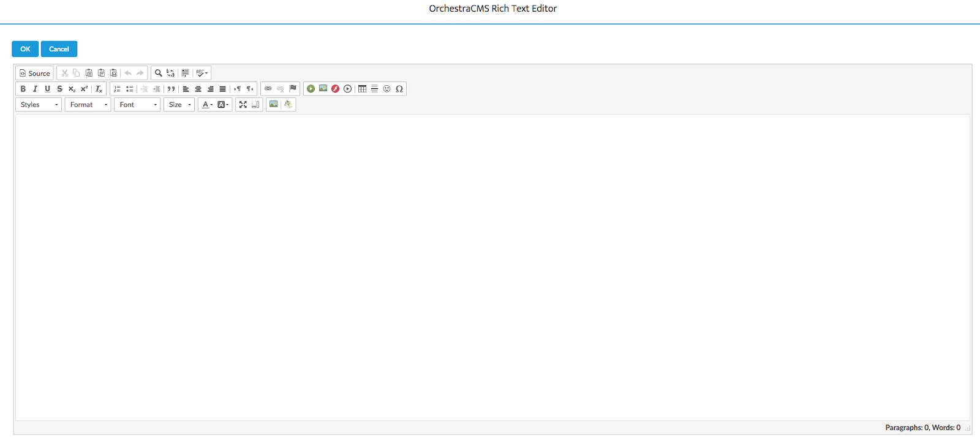Insert a special character (omega)
Screen dimensions: 980x448
pyautogui.click(x=399, y=89)
